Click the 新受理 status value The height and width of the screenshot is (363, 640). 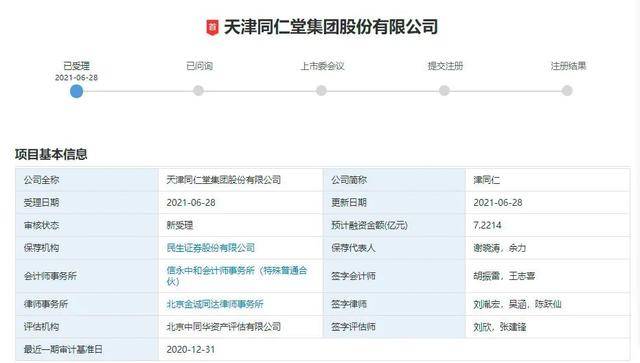tap(180, 225)
